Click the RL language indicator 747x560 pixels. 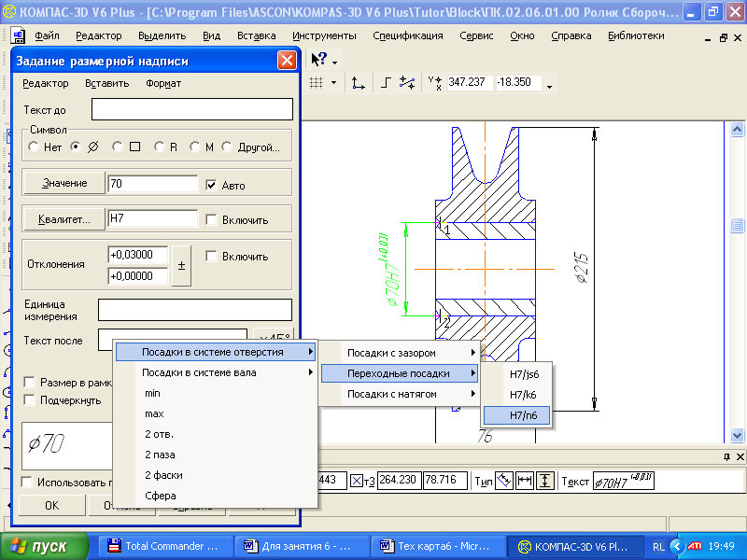(x=659, y=547)
